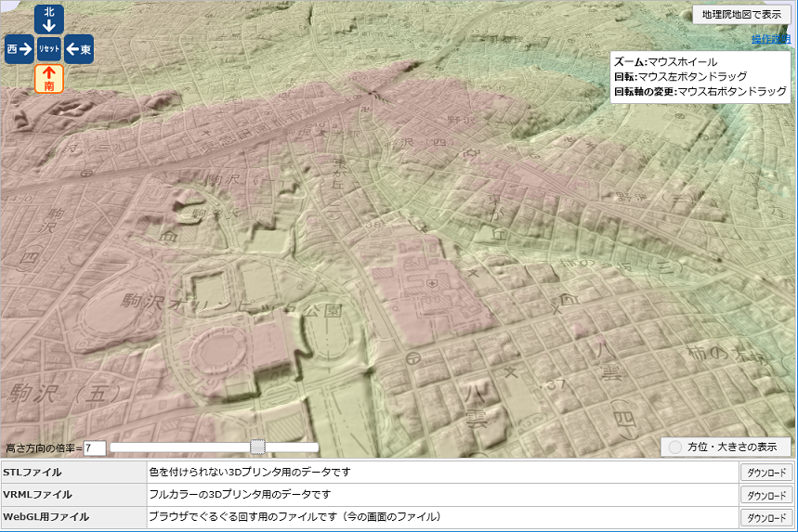Select the orange south (南) arrow button

pyautogui.click(x=49, y=79)
